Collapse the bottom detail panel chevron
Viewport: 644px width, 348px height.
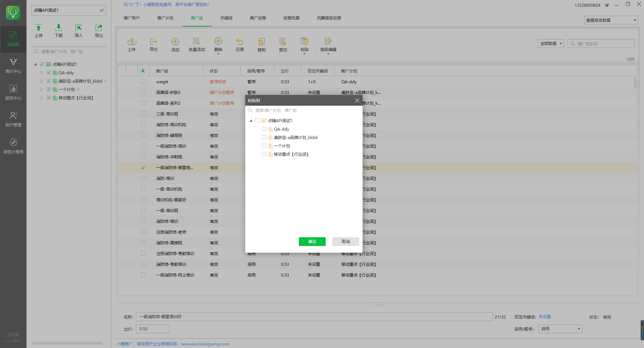(x=378, y=304)
